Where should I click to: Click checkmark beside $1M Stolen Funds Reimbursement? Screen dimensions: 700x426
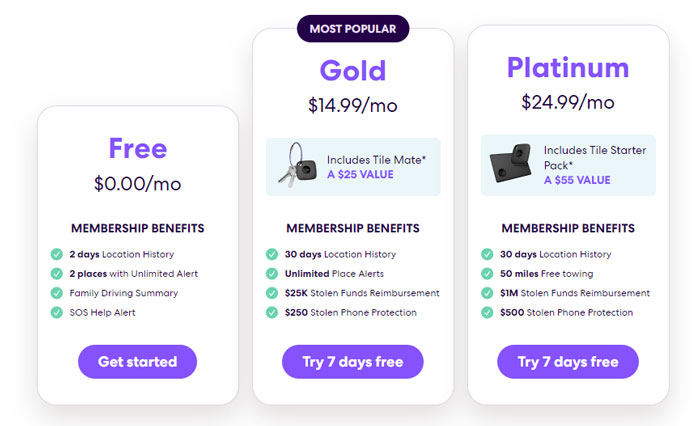487,293
